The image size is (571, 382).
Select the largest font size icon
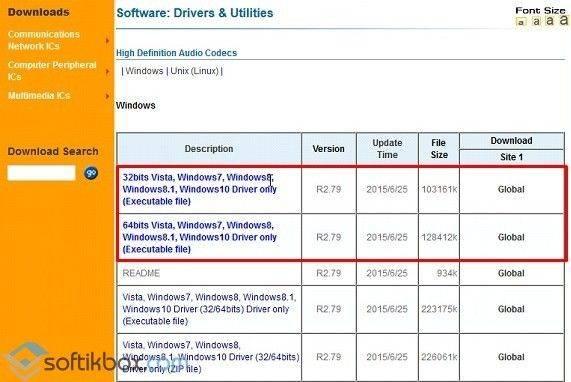point(564,20)
